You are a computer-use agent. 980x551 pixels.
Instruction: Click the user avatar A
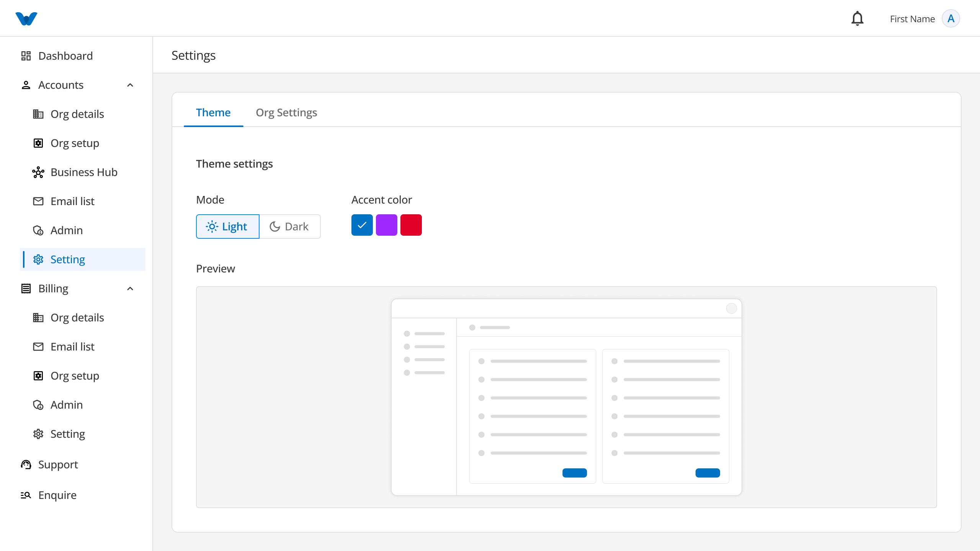pos(951,18)
